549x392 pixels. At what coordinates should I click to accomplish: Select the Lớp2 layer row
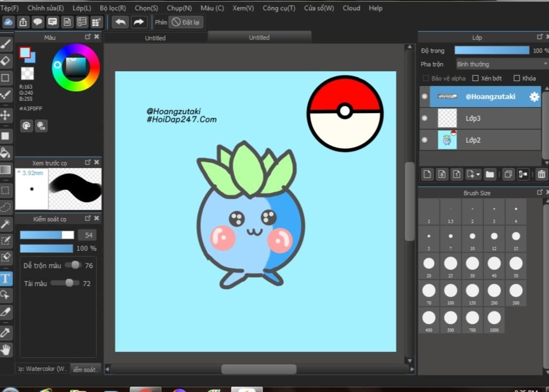[480, 140]
